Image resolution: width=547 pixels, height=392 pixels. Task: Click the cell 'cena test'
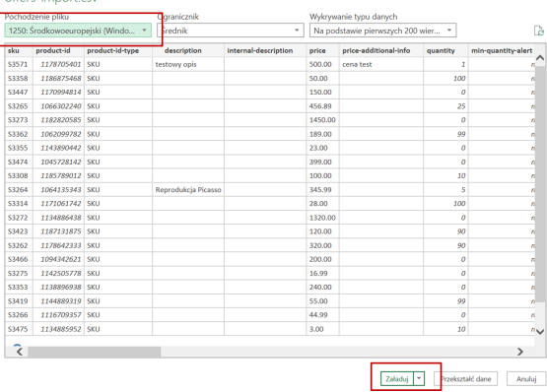381,65
